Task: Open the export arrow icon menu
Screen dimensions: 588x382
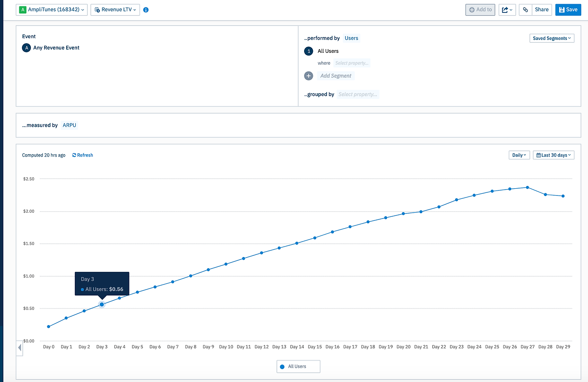Action: [x=507, y=10]
